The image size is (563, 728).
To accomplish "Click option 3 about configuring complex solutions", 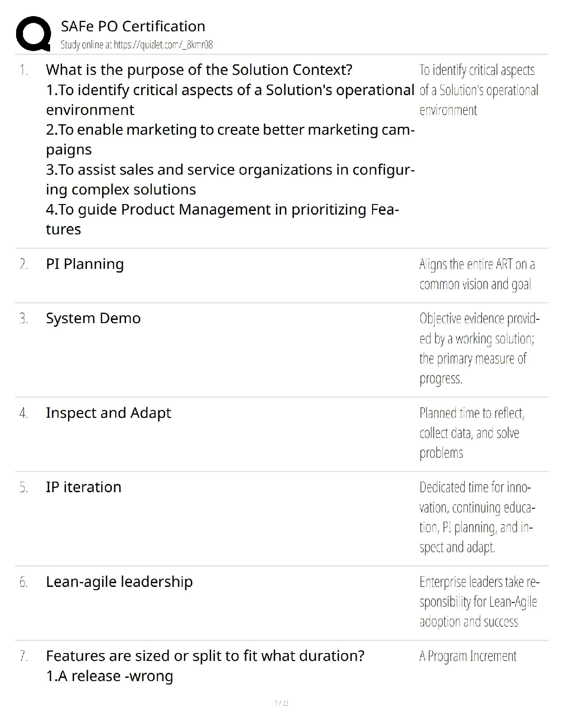I will pos(230,179).
